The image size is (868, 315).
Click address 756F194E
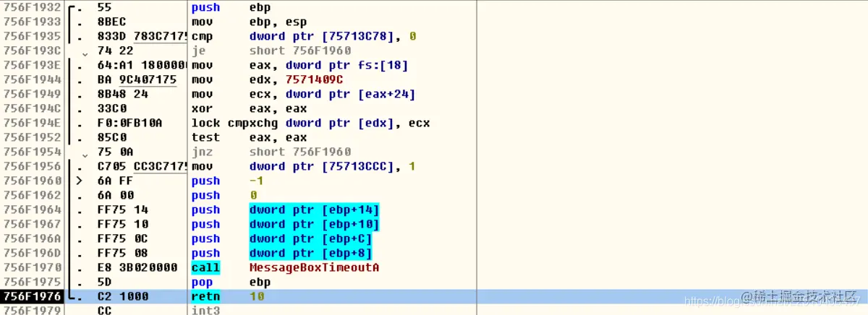(x=32, y=123)
